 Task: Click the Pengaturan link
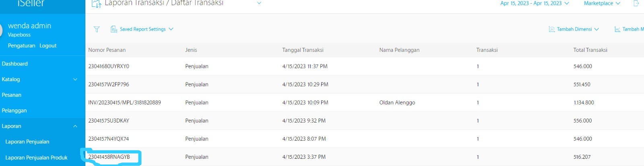click(21, 46)
